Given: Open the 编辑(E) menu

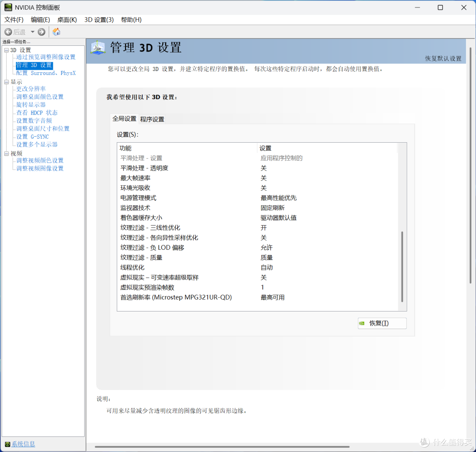Looking at the screenshot, I should [x=41, y=20].
